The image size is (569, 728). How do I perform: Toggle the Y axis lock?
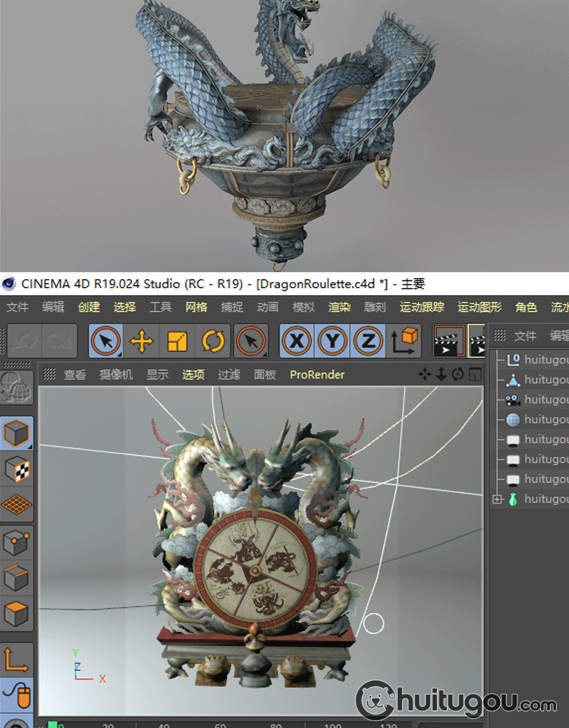(x=332, y=342)
